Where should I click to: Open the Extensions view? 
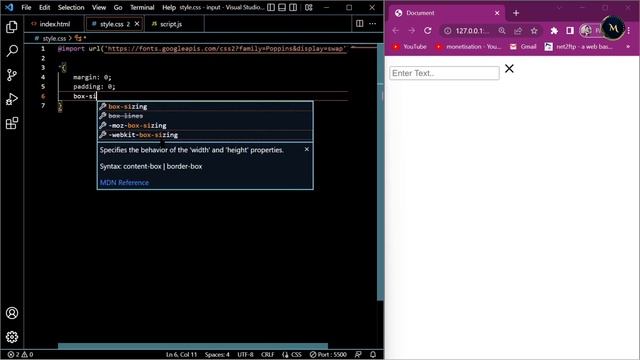coord(12,123)
